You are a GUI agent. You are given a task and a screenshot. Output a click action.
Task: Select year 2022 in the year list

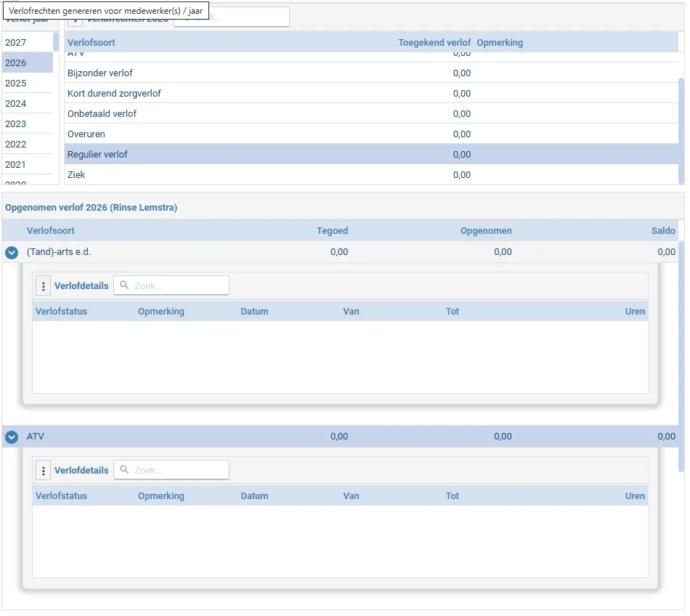coord(28,145)
